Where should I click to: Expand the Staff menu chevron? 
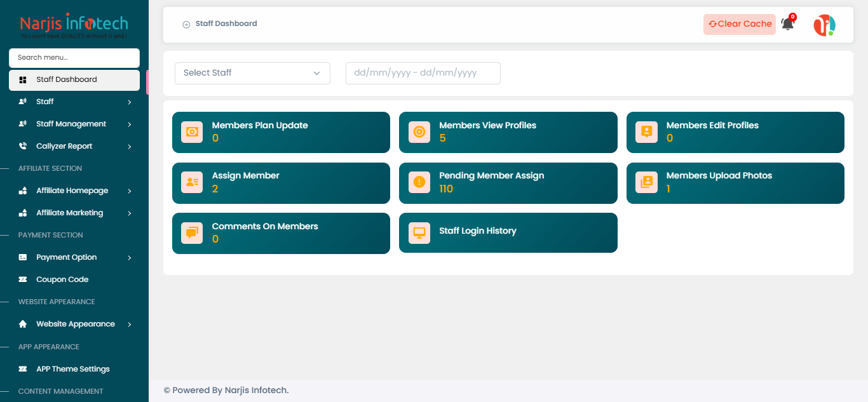point(129,102)
